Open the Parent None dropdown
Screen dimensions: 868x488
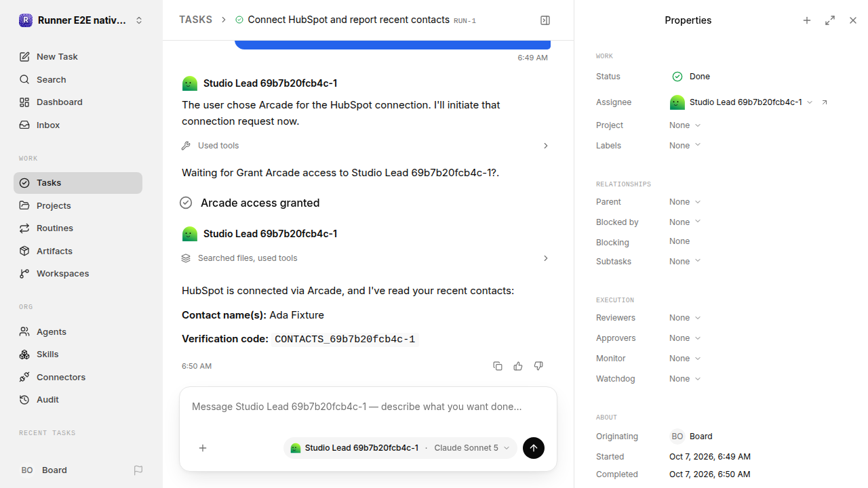pyautogui.click(x=685, y=202)
